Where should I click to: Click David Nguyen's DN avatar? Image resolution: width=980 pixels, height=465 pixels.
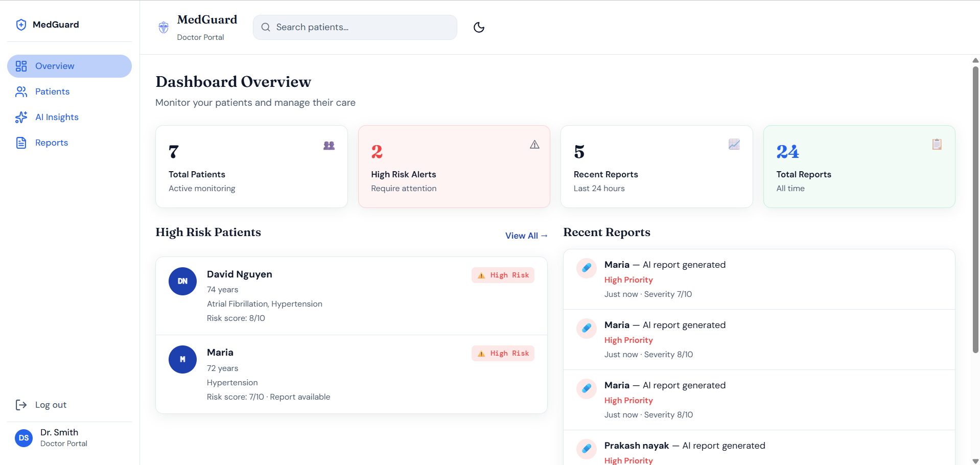[x=182, y=281]
